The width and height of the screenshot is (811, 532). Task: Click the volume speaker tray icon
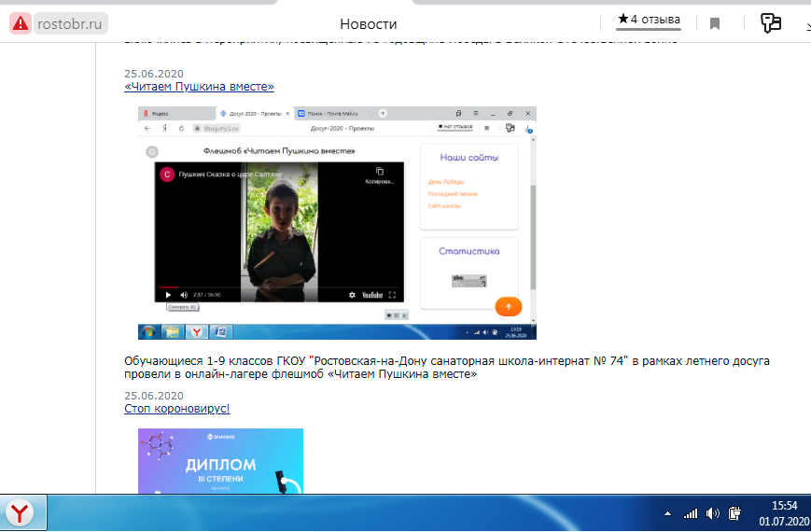pyautogui.click(x=713, y=513)
